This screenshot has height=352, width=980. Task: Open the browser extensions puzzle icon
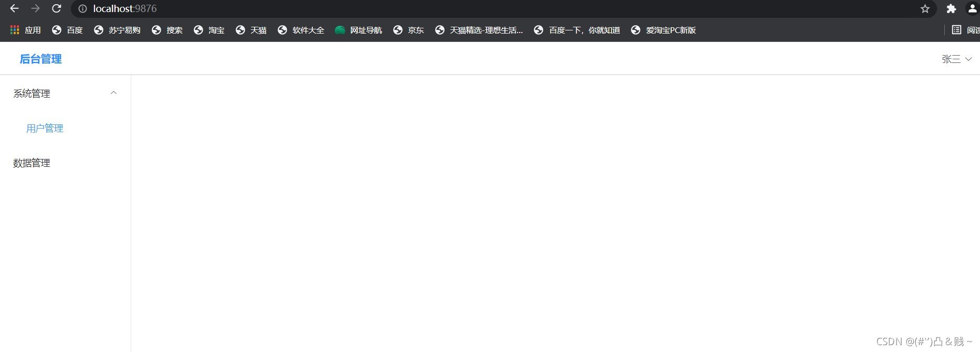[951, 8]
